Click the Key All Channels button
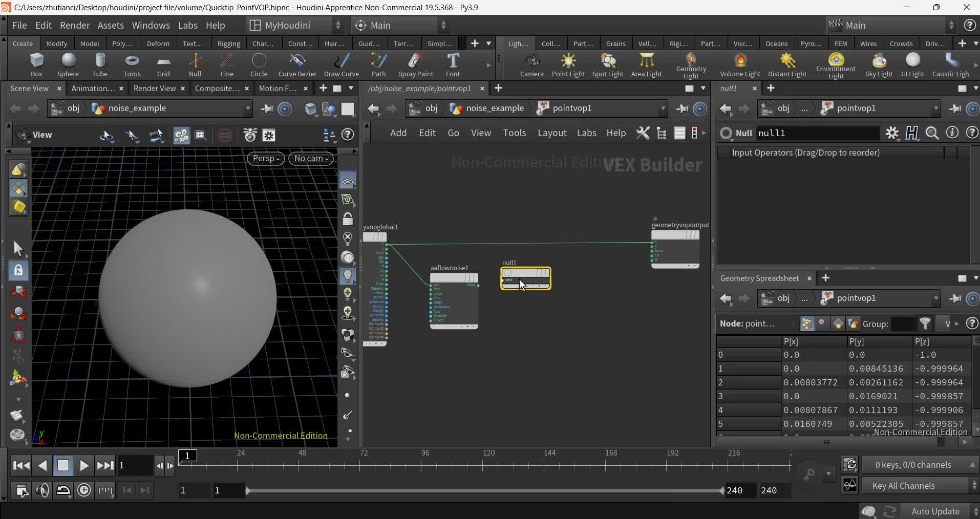 click(x=903, y=486)
